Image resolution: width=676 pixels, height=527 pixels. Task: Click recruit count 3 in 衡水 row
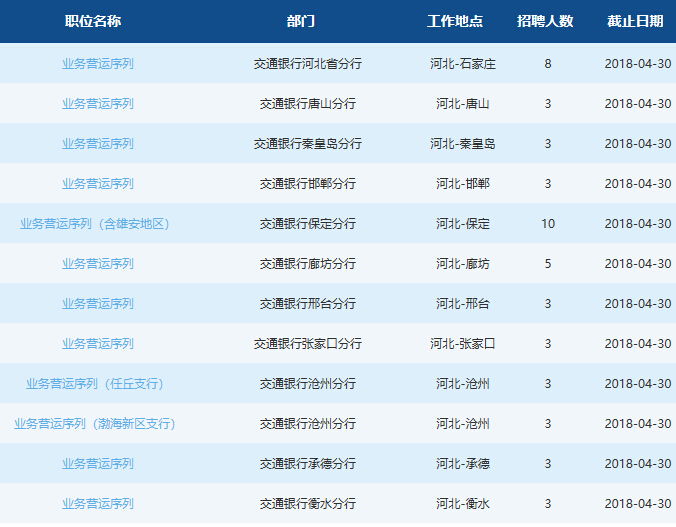548,504
